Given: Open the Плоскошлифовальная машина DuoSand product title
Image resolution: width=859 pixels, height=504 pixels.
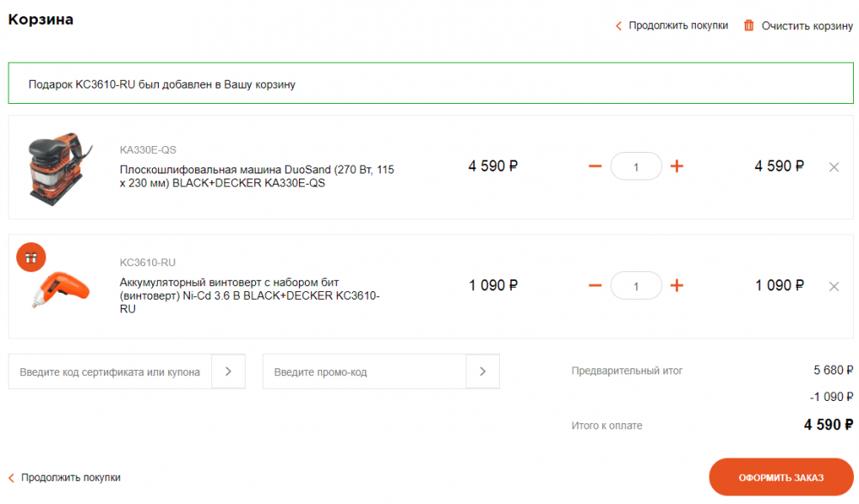Looking at the screenshot, I should click(x=257, y=176).
